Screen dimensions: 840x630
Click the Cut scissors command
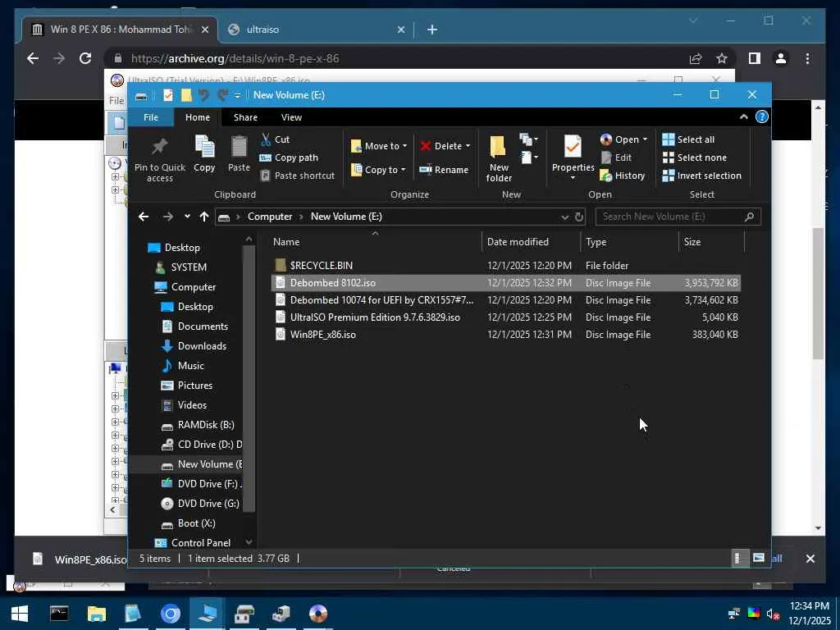click(x=275, y=139)
